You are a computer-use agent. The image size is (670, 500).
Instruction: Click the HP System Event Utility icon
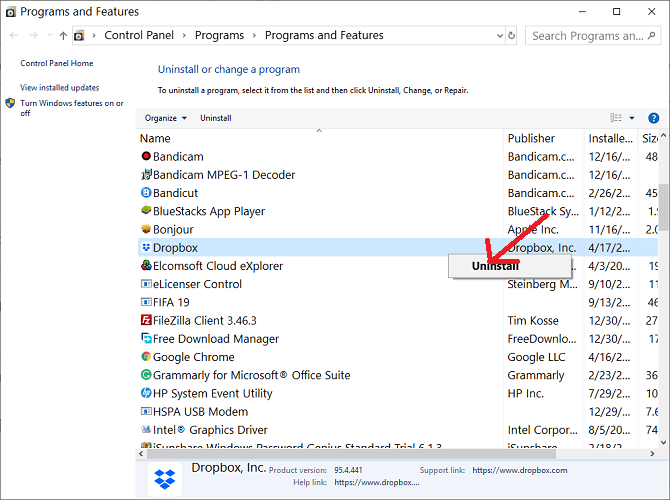pos(146,393)
